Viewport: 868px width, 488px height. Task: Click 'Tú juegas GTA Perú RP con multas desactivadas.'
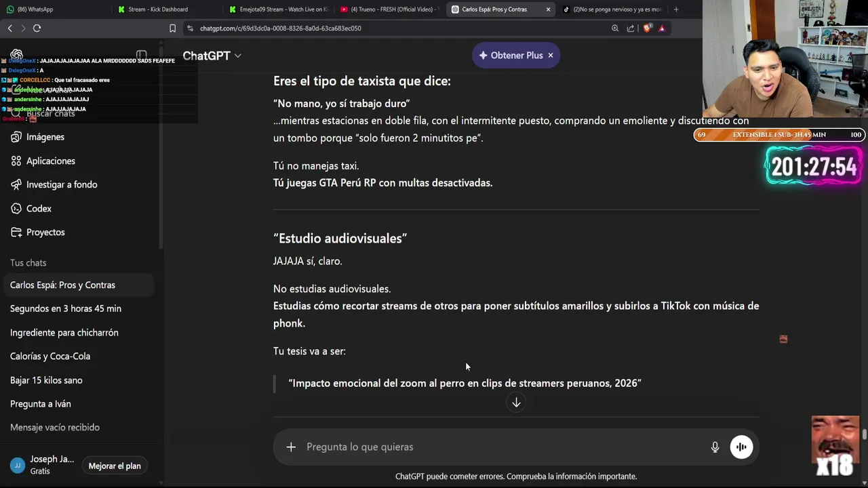click(382, 183)
